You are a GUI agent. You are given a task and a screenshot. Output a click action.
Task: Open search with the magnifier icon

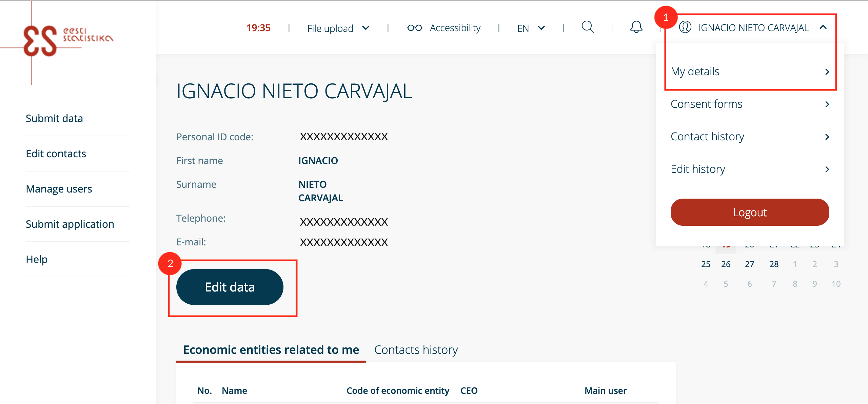588,27
